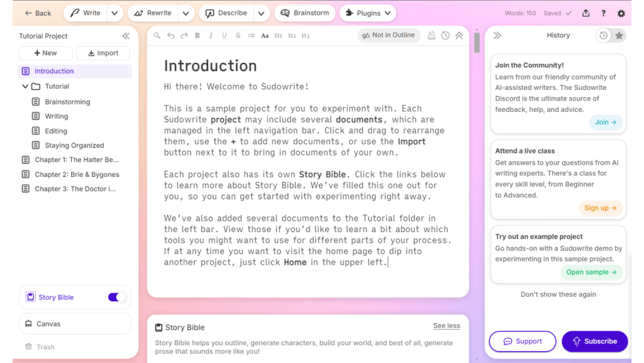Collapse the History panel with double chevron
644x363 pixels.
tap(497, 35)
